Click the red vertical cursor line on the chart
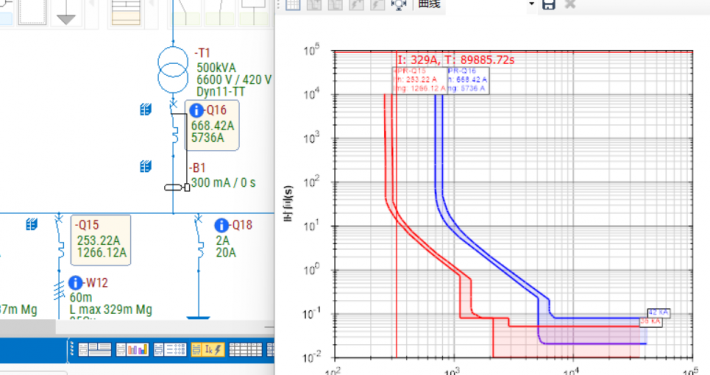 [397, 204]
